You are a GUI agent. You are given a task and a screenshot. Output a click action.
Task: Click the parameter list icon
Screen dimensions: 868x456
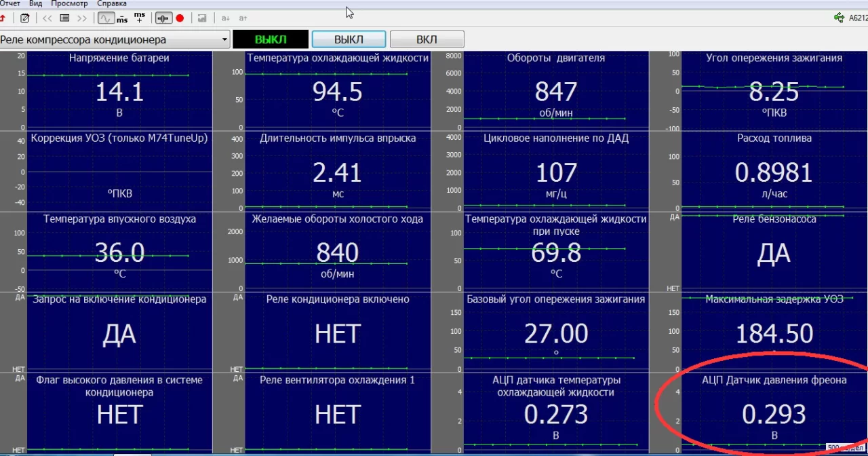[65, 18]
